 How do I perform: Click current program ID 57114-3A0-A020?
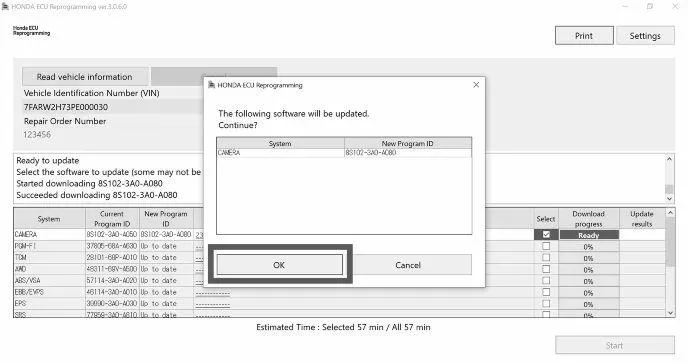pyautogui.click(x=112, y=280)
